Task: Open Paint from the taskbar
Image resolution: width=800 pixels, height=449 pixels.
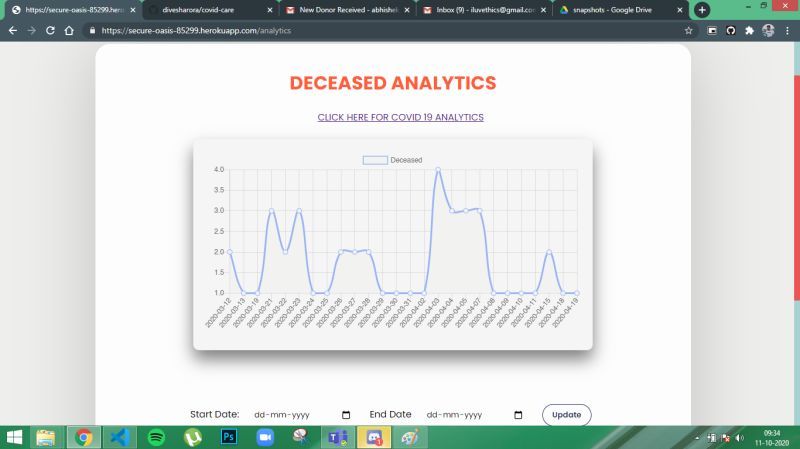Action: 410,437
